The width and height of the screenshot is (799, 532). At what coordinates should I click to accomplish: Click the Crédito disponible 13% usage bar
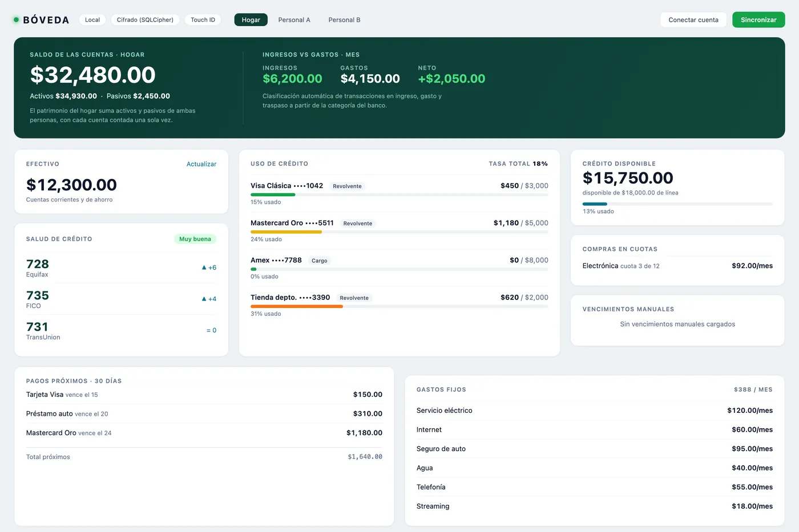pos(677,204)
